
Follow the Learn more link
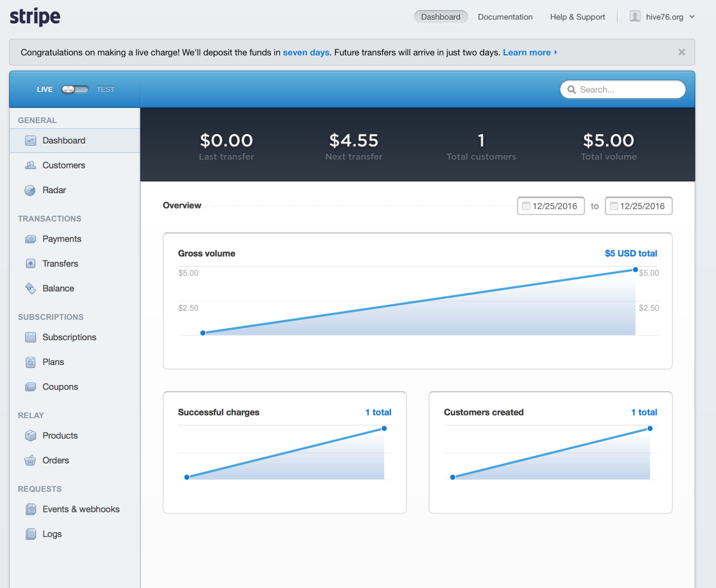tap(527, 53)
